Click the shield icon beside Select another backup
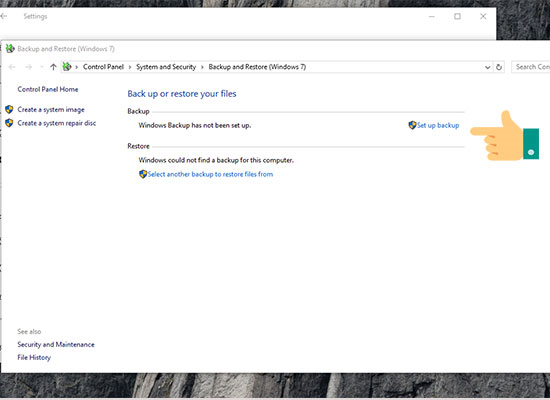 coord(143,174)
